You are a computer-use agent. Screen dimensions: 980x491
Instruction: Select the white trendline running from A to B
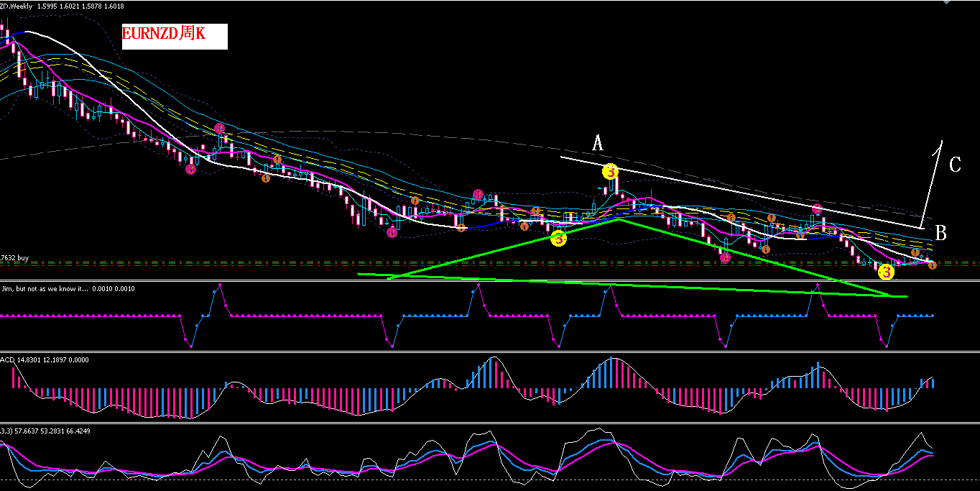coord(741,192)
